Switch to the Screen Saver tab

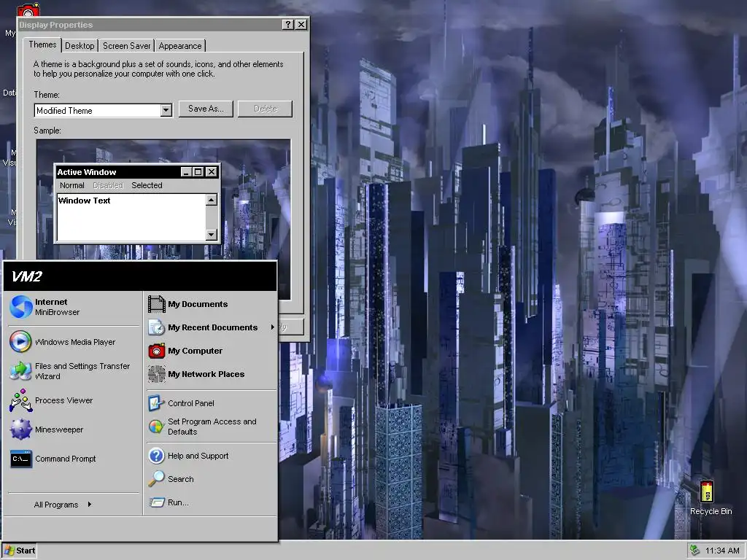126,46
